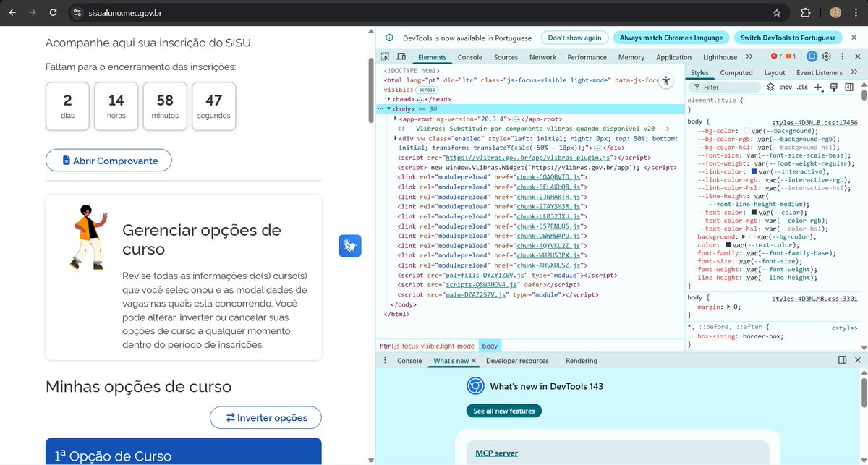868x465 pixels.
Task: Click See all new features
Action: [504, 411]
